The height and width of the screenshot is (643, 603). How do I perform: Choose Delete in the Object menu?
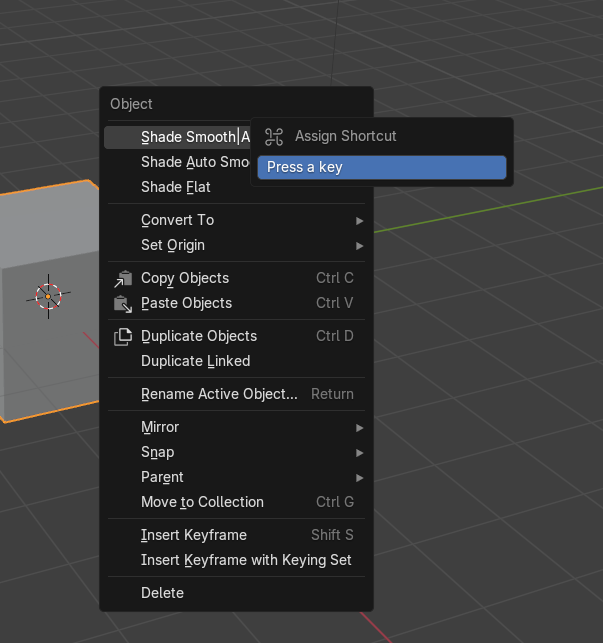coord(236,593)
